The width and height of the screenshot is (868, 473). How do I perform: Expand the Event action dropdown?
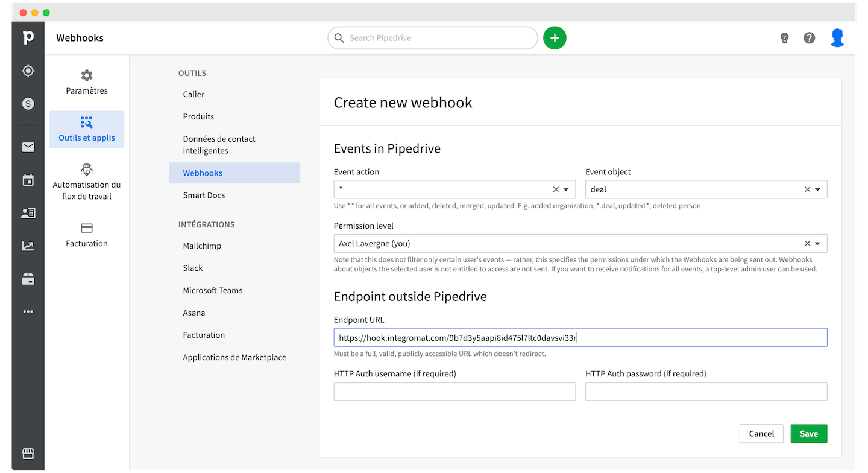(x=565, y=189)
